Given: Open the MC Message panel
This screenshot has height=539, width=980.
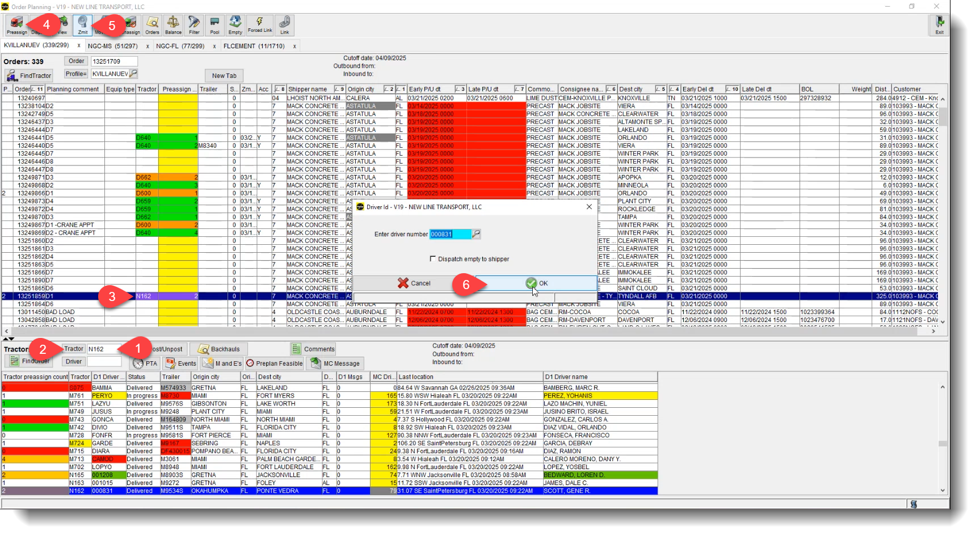Looking at the screenshot, I should tap(335, 363).
